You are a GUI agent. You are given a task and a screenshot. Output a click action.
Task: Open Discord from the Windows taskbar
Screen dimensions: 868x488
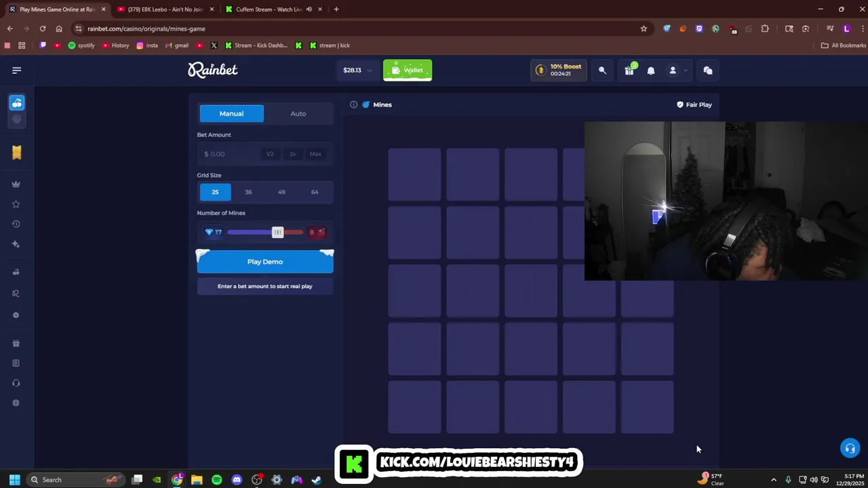click(x=237, y=480)
